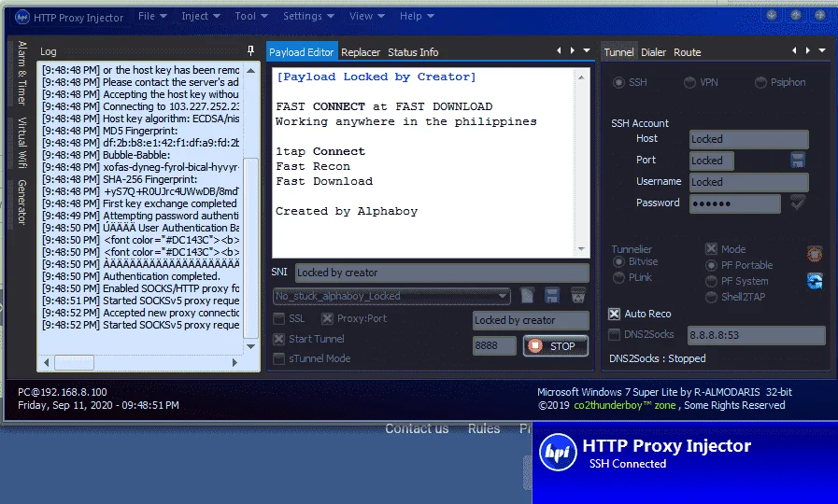Image resolution: width=838 pixels, height=504 pixels.
Task: Toggle the SSL checkbox
Action: 278,319
